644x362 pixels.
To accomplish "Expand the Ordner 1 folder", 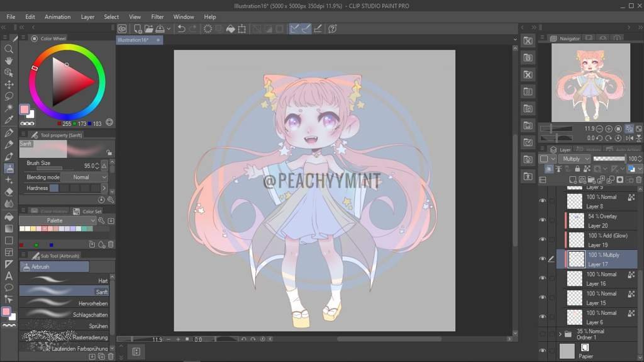I will coord(560,334).
